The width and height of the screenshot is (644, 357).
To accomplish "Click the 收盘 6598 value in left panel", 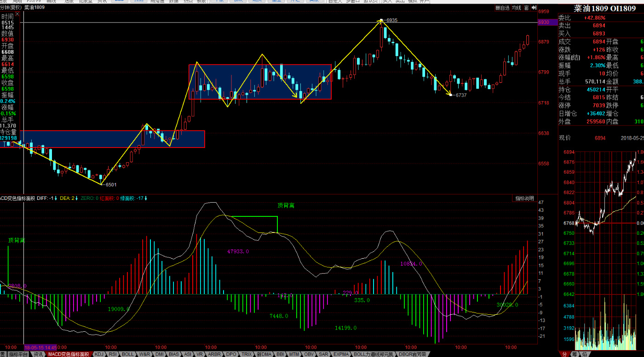I will (7, 89).
